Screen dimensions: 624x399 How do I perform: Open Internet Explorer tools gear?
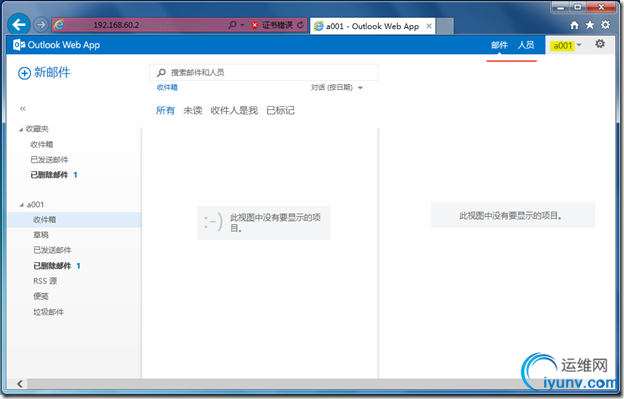coord(605,25)
